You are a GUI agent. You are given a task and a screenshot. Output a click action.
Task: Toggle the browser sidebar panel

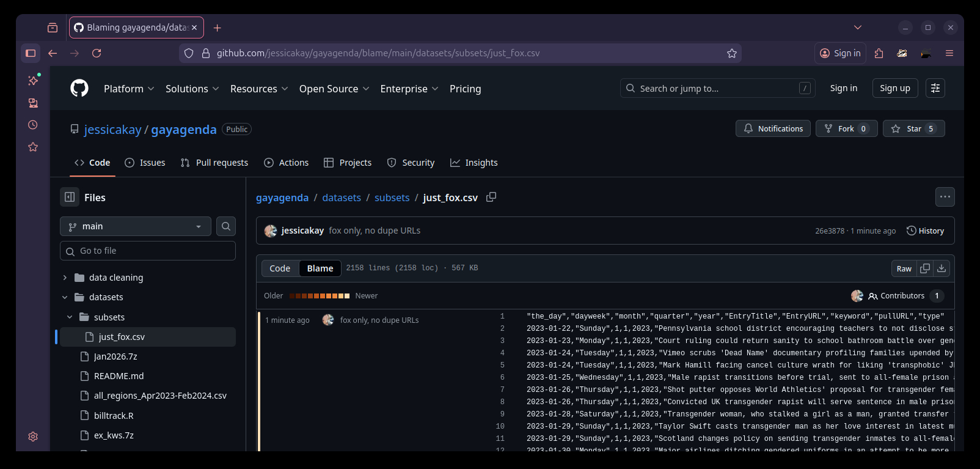31,53
